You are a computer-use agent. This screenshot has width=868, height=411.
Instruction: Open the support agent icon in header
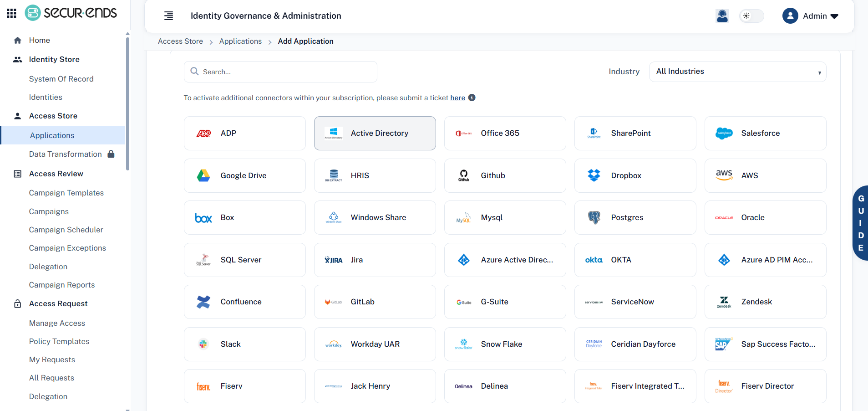click(722, 16)
